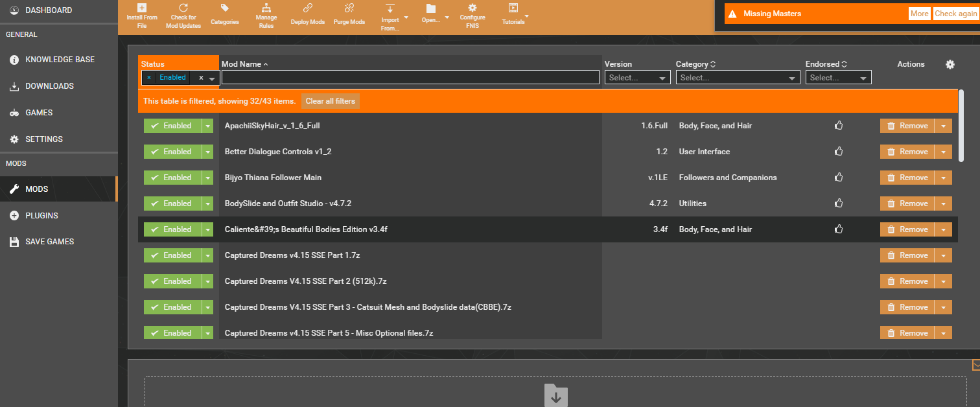Expand status options for BodySlide
The width and height of the screenshot is (980, 407).
click(x=207, y=203)
